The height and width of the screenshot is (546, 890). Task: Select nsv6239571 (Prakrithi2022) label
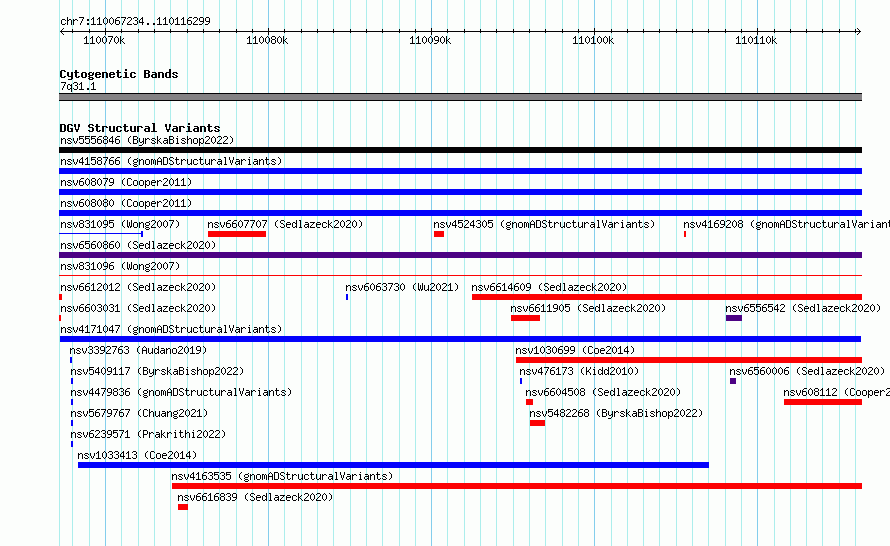pos(148,434)
